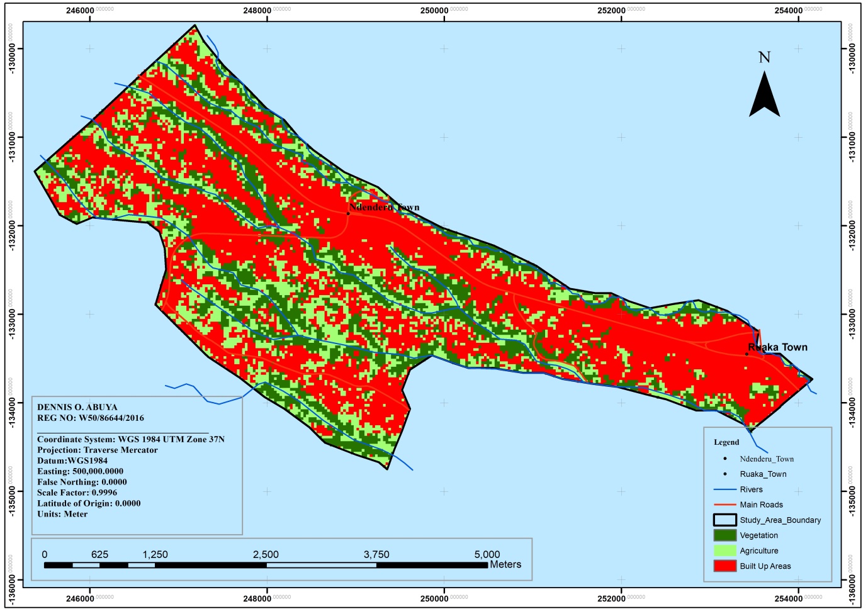
Task: Click the Meters unit label on scale bar
Action: 505,564
